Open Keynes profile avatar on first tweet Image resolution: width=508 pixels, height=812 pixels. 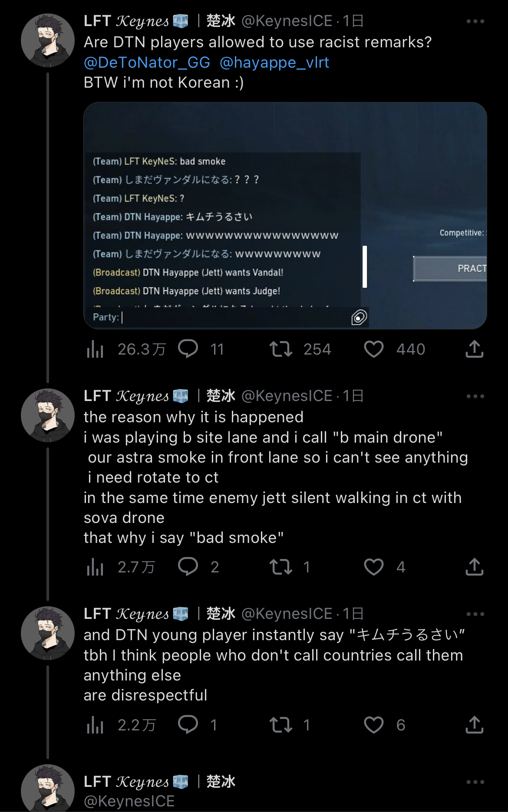pyautogui.click(x=48, y=40)
